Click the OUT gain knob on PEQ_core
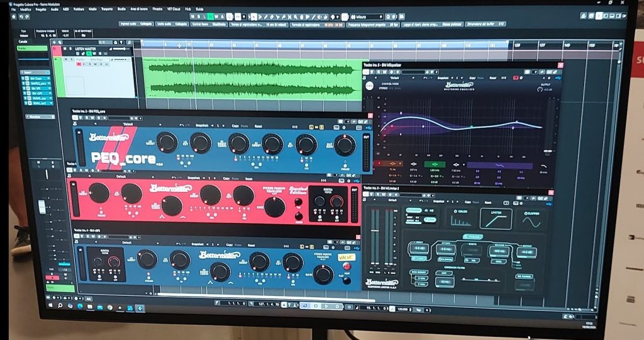 click(345, 145)
